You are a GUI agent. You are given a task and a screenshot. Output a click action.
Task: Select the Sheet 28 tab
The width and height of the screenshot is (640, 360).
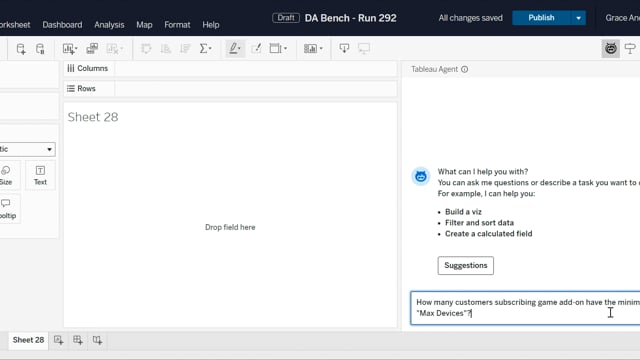[x=28, y=340]
